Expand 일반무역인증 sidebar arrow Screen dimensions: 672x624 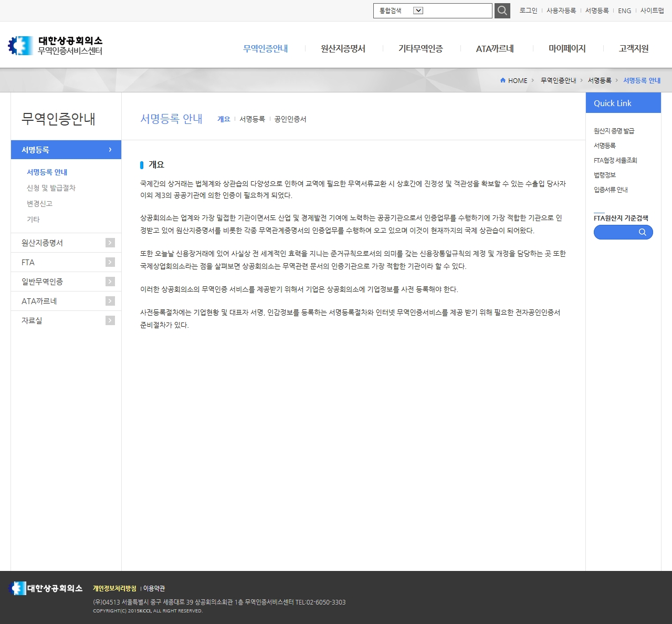coord(110,282)
